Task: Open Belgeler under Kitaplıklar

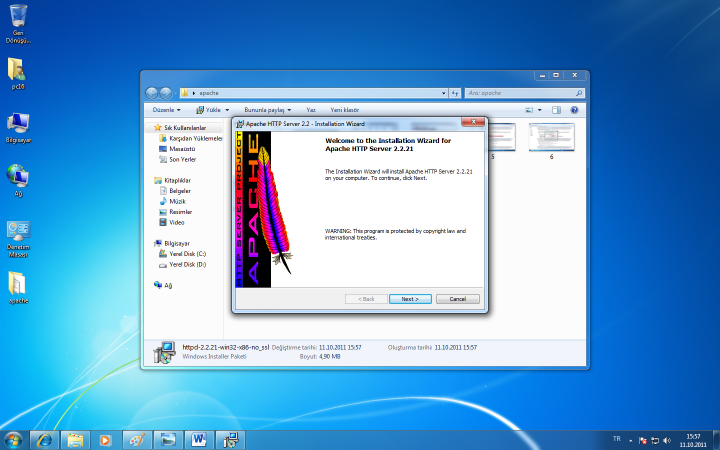Action: (179, 190)
